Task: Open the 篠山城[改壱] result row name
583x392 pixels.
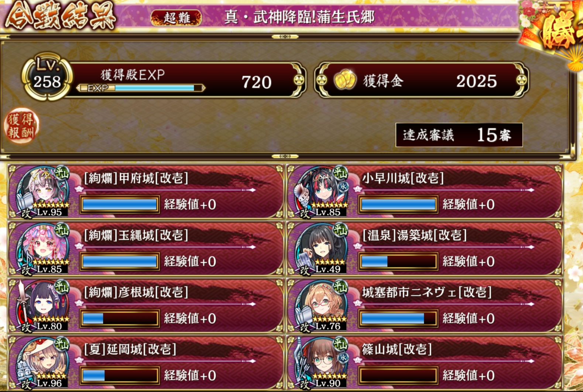Action: click(x=397, y=349)
